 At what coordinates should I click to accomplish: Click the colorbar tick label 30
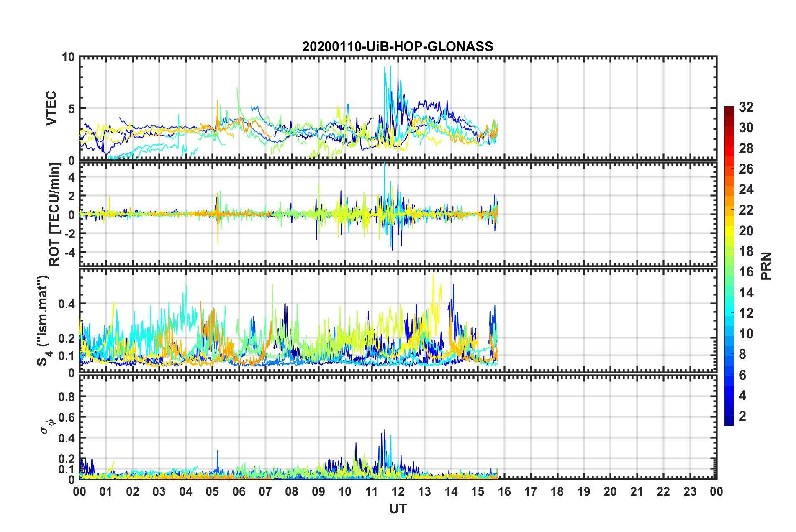click(x=746, y=128)
